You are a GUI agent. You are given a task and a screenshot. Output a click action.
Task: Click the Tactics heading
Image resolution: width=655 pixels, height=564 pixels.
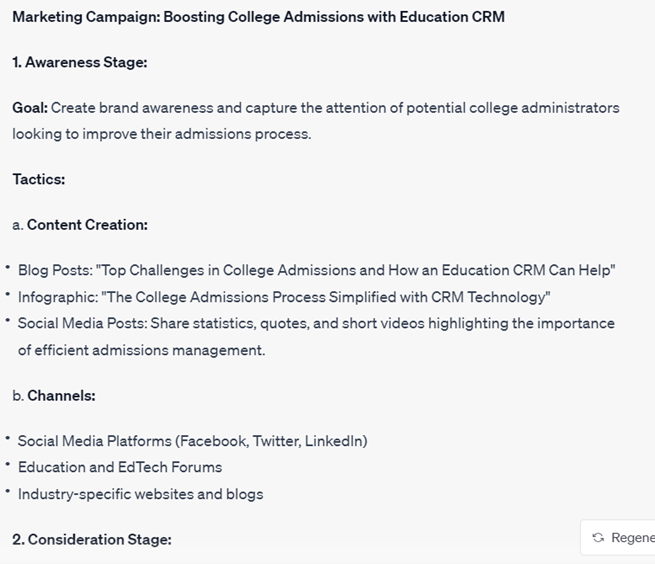[39, 179]
